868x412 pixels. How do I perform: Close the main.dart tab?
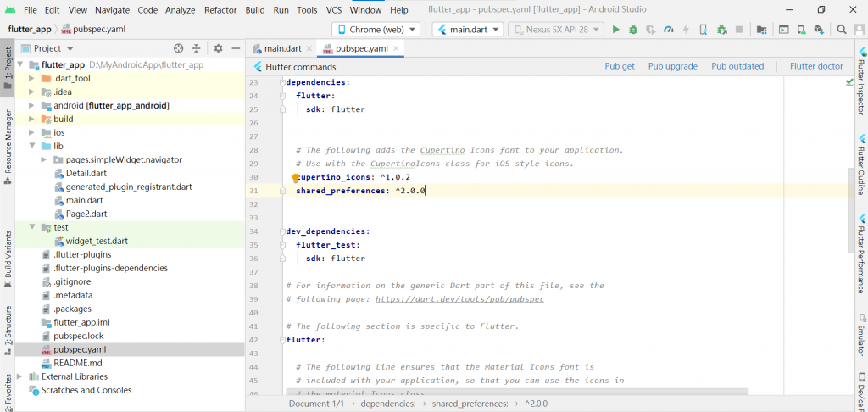[309, 48]
